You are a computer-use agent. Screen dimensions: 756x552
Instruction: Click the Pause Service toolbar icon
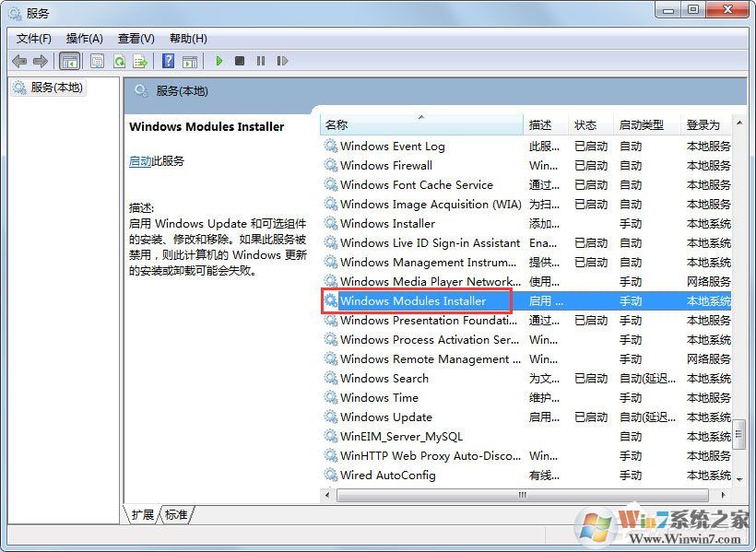click(x=261, y=61)
